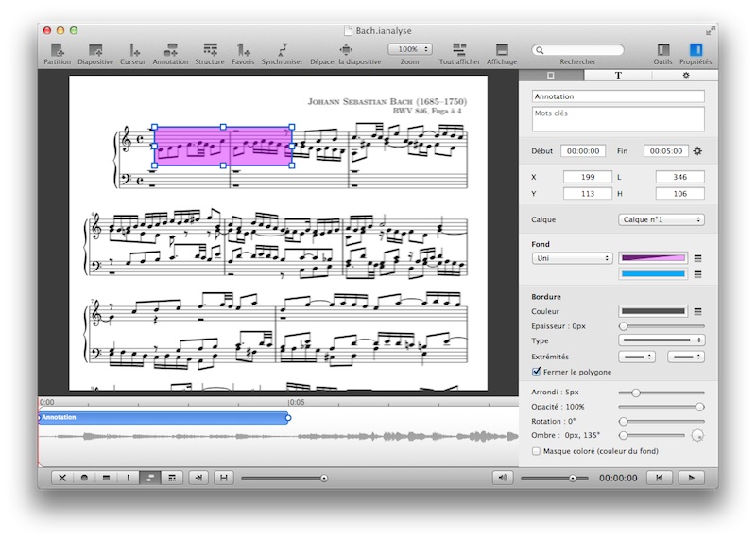Open the Zoom 100% dropdown
This screenshot has height=541, width=756.
tap(410, 49)
